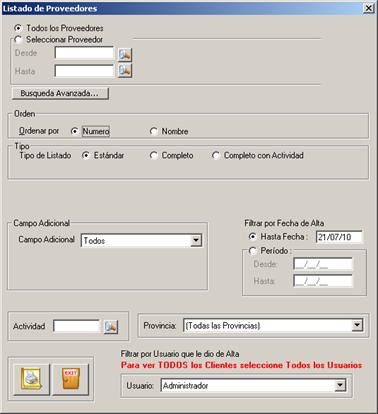Image resolution: width=378 pixels, height=414 pixels.
Task: Select Seleccionar Proveedor radio option
Action: click(18, 40)
